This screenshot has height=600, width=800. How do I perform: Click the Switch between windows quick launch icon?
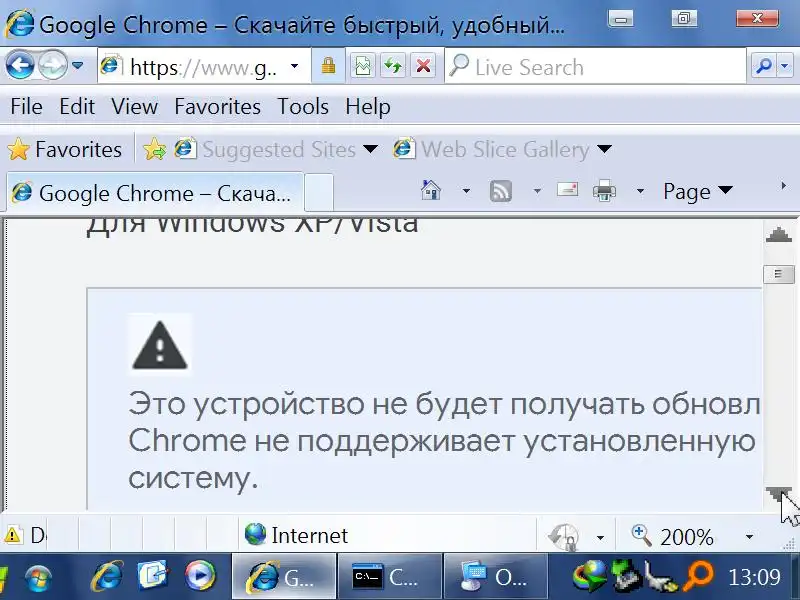click(x=153, y=577)
